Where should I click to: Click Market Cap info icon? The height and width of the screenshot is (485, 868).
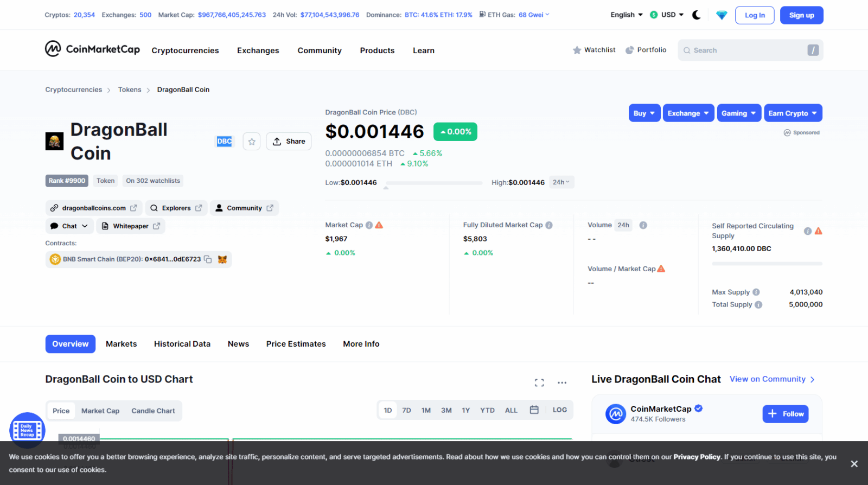point(369,225)
